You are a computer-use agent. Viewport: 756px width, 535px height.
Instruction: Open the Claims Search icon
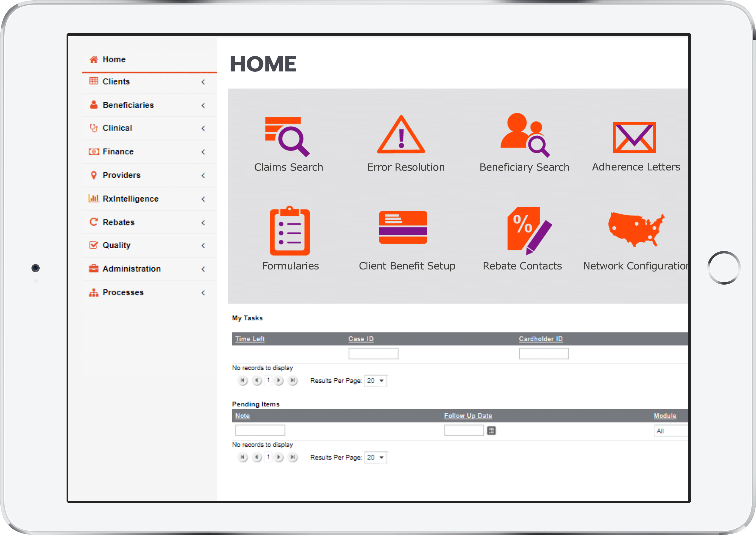coord(288,136)
